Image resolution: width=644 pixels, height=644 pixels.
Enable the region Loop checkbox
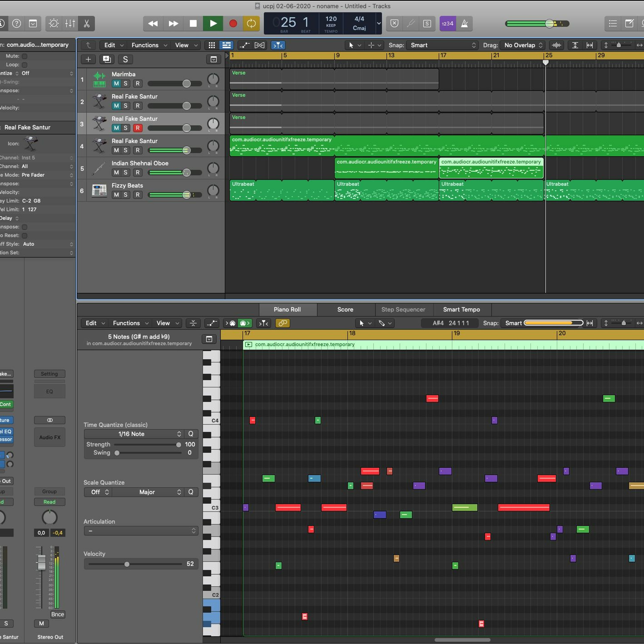(25, 65)
